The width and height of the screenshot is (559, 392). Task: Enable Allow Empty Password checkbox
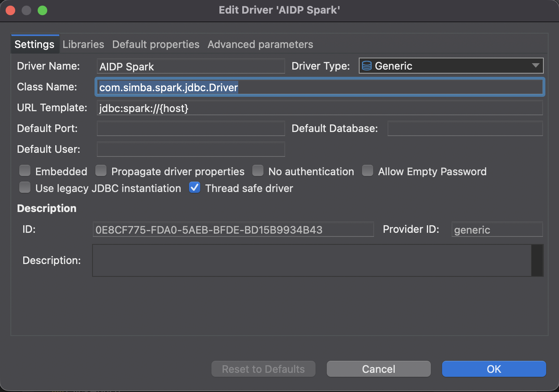(x=368, y=171)
